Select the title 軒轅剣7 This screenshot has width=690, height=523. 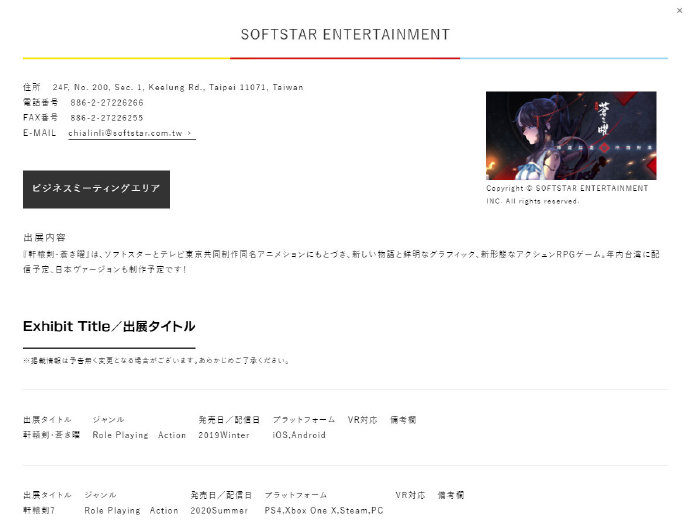click(39, 511)
